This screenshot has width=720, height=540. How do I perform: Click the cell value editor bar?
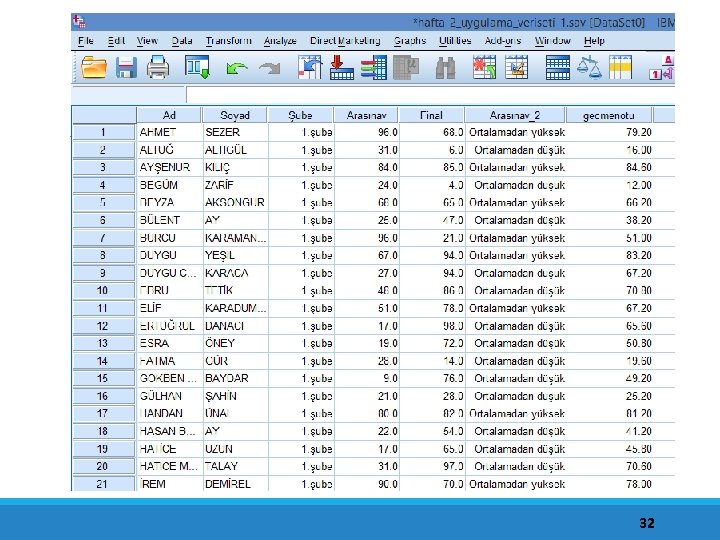pos(430,95)
